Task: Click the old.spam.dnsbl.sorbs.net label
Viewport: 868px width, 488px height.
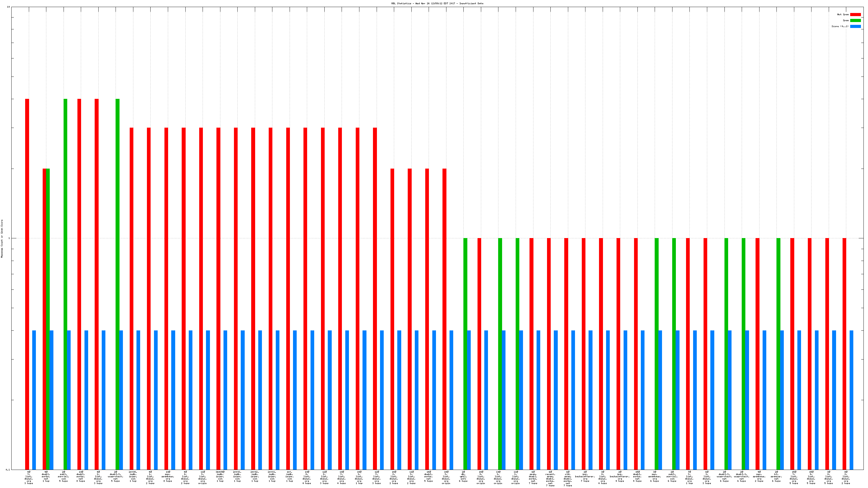Action: 568,479
